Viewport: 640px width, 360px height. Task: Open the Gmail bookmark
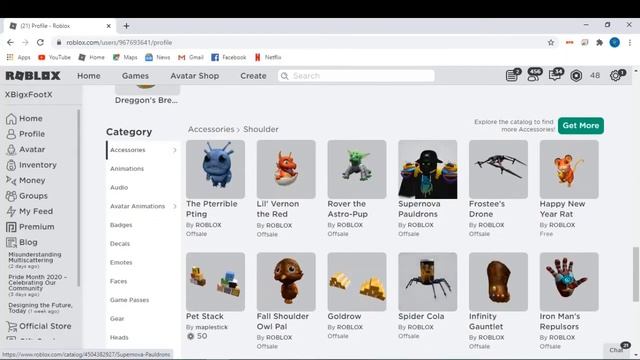pyautogui.click(x=191, y=58)
